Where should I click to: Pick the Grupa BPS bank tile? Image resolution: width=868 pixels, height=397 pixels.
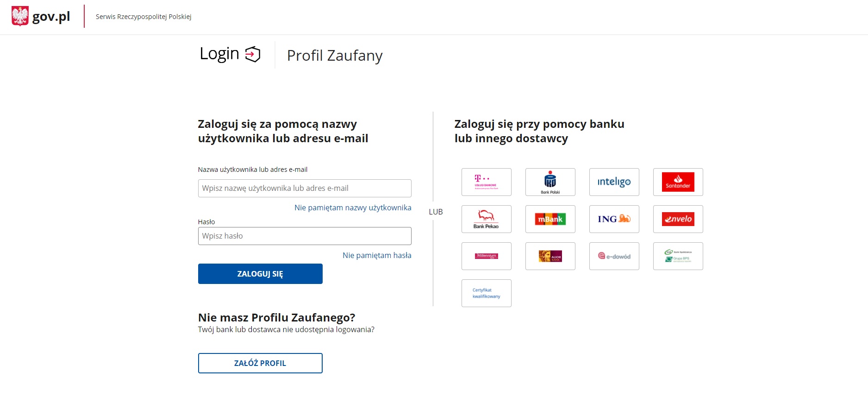(678, 256)
